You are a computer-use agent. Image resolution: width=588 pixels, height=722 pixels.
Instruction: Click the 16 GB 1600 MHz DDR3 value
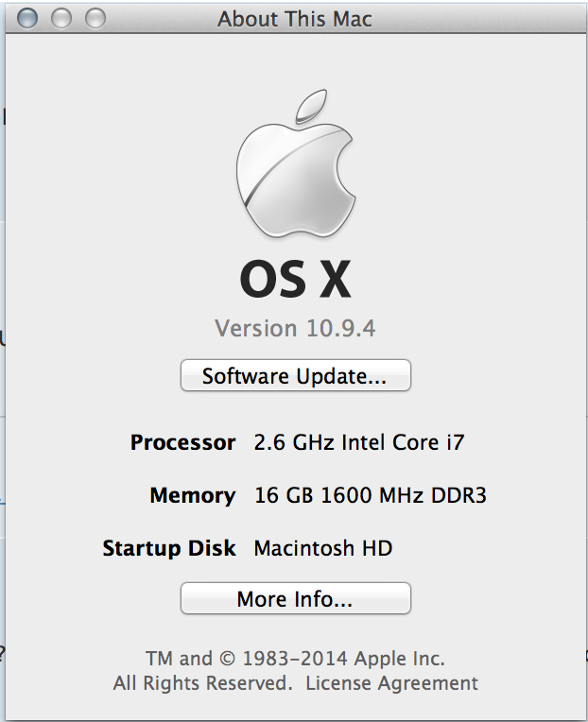click(x=371, y=495)
